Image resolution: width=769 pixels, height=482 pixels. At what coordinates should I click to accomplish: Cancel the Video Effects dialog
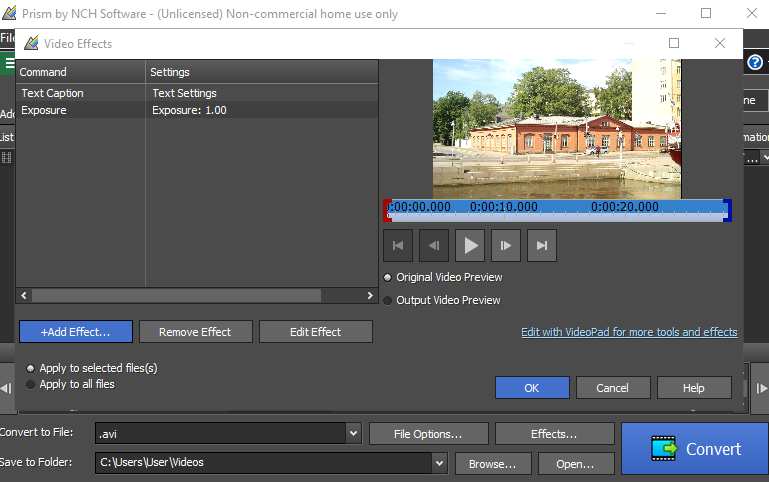613,388
